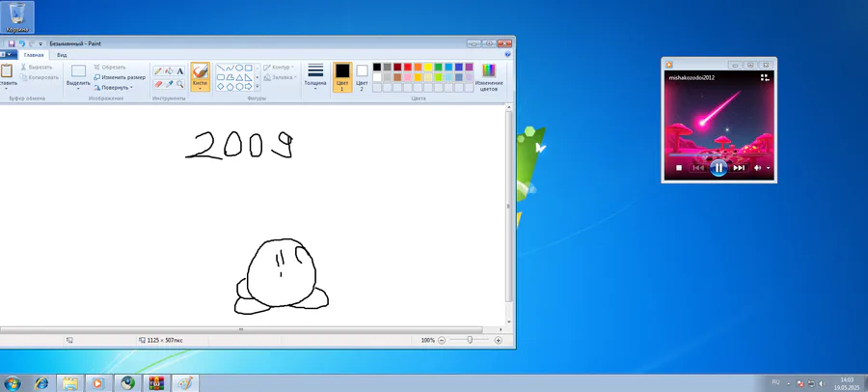Mute the media player sound
The width and height of the screenshot is (868, 392).
point(757,168)
